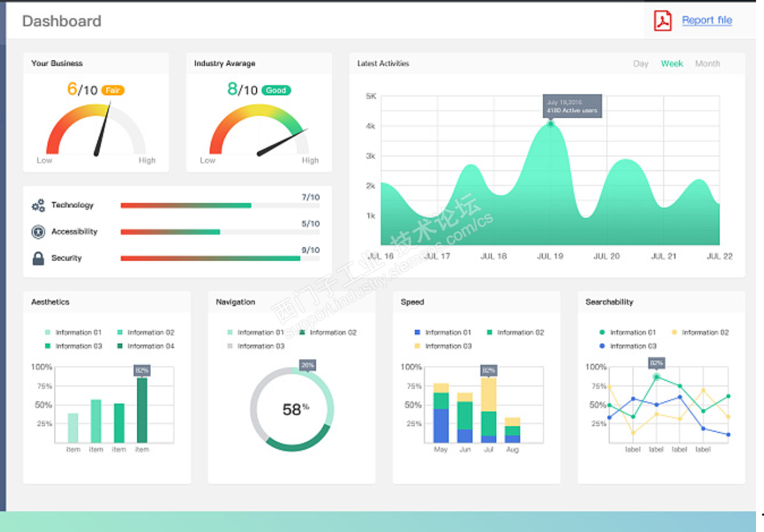Click the Good badge on Industry Average
The image size is (764, 532).
pos(276,90)
